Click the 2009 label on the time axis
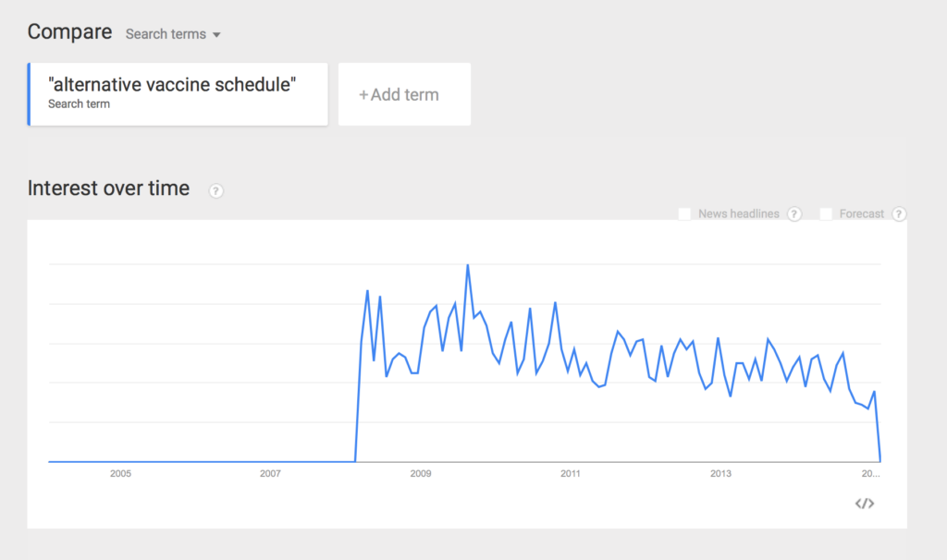Image resolution: width=947 pixels, height=560 pixels. click(421, 474)
